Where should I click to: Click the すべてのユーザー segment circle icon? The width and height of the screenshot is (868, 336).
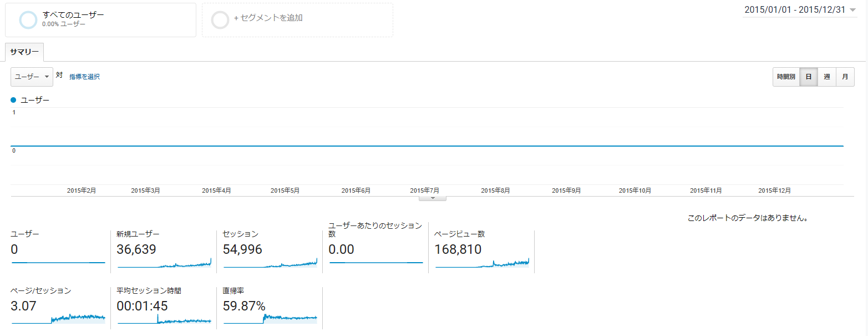[x=28, y=20]
